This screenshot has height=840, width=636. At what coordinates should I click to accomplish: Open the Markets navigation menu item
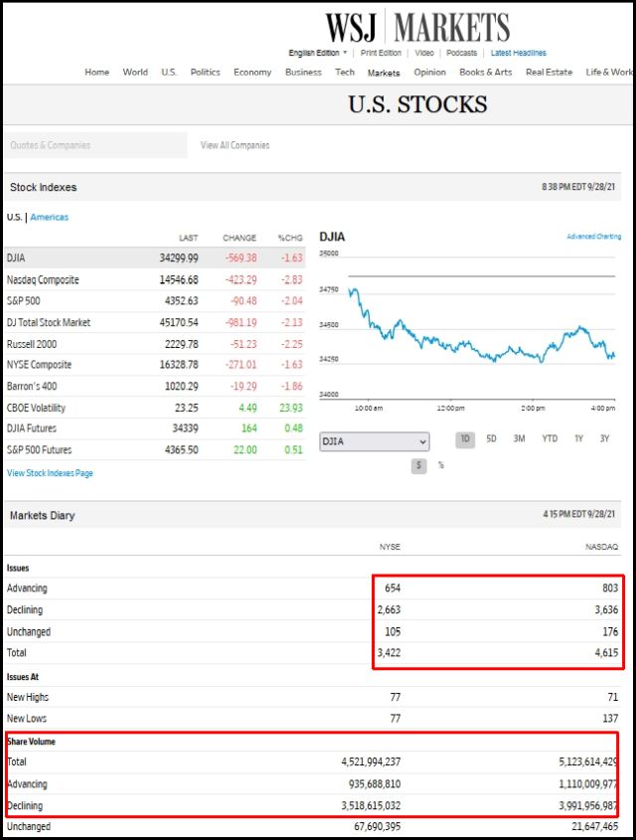(384, 73)
